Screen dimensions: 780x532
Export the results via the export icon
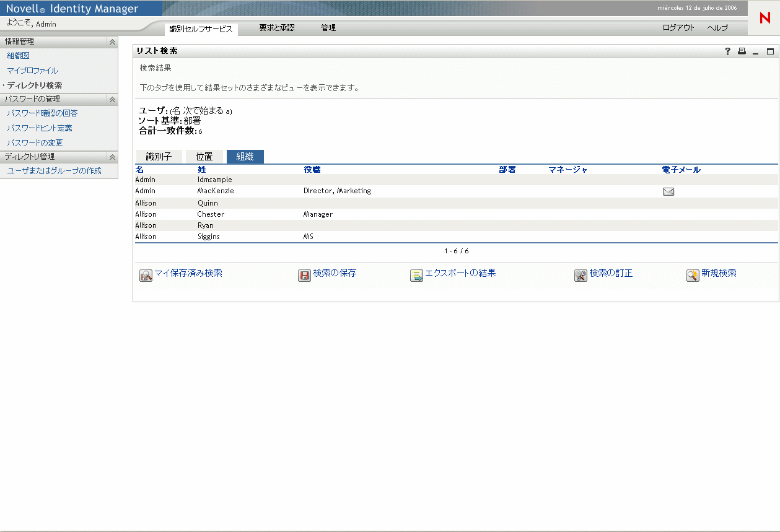(415, 275)
